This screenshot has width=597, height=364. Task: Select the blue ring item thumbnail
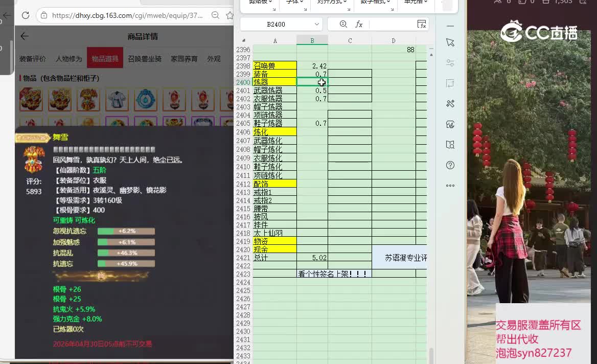click(146, 99)
